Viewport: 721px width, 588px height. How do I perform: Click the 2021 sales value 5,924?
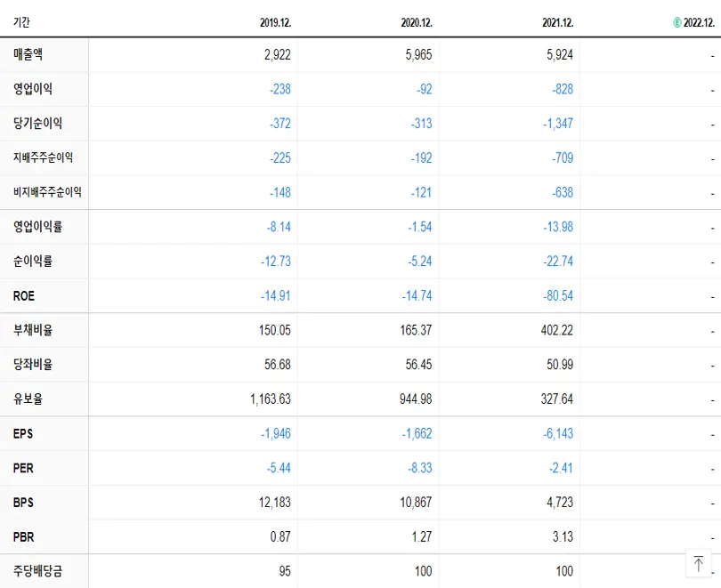(x=560, y=54)
